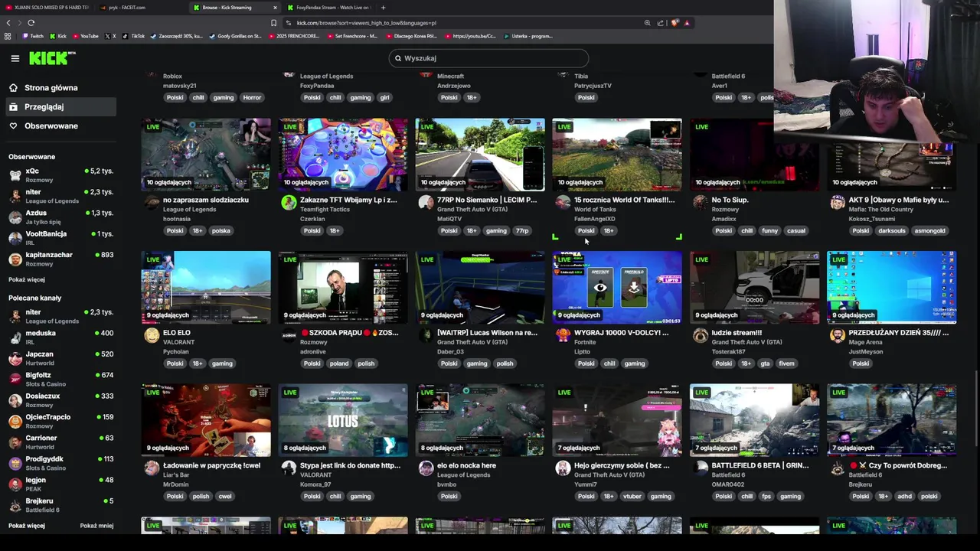
Task: Click the 'No To Siup.' stream thumbnail
Action: point(754,154)
